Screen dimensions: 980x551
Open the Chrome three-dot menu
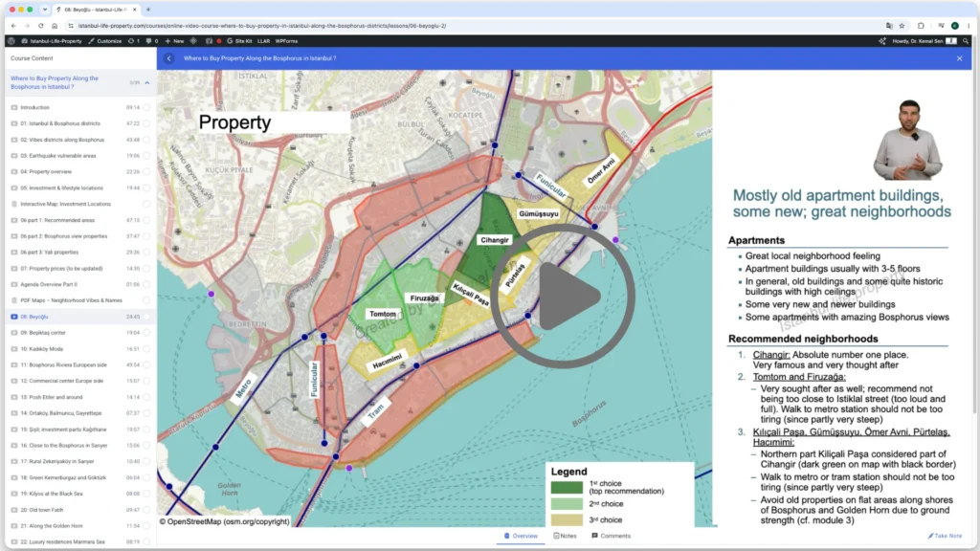tap(969, 26)
